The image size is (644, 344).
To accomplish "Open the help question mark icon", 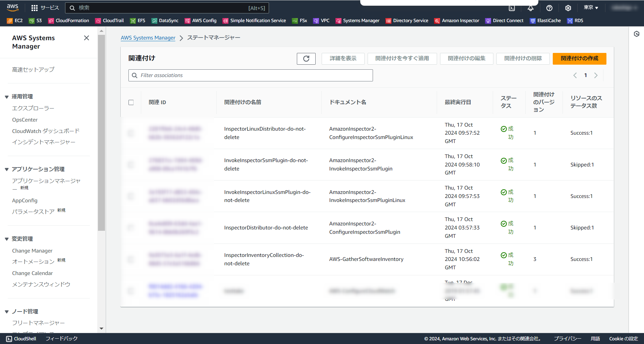I will coord(549,8).
